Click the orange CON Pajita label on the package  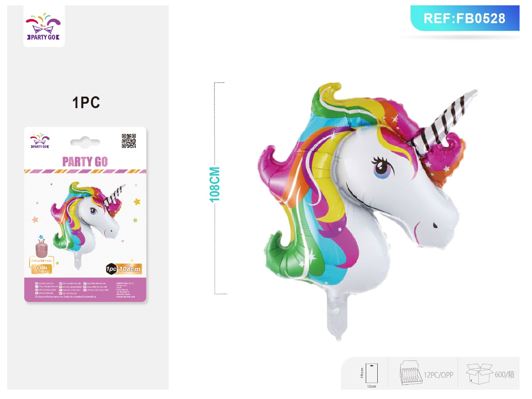tap(42, 270)
